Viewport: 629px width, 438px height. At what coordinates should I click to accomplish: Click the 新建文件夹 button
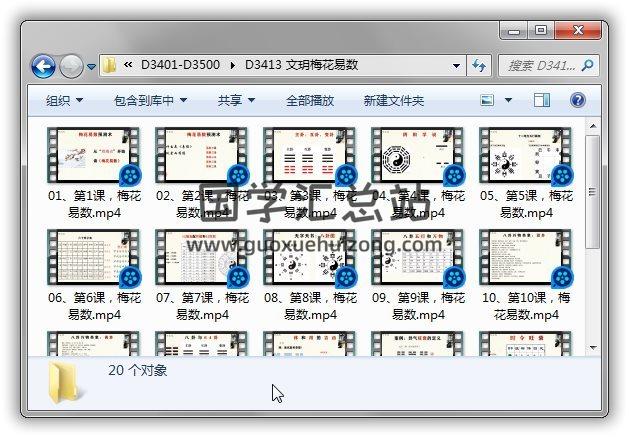393,100
